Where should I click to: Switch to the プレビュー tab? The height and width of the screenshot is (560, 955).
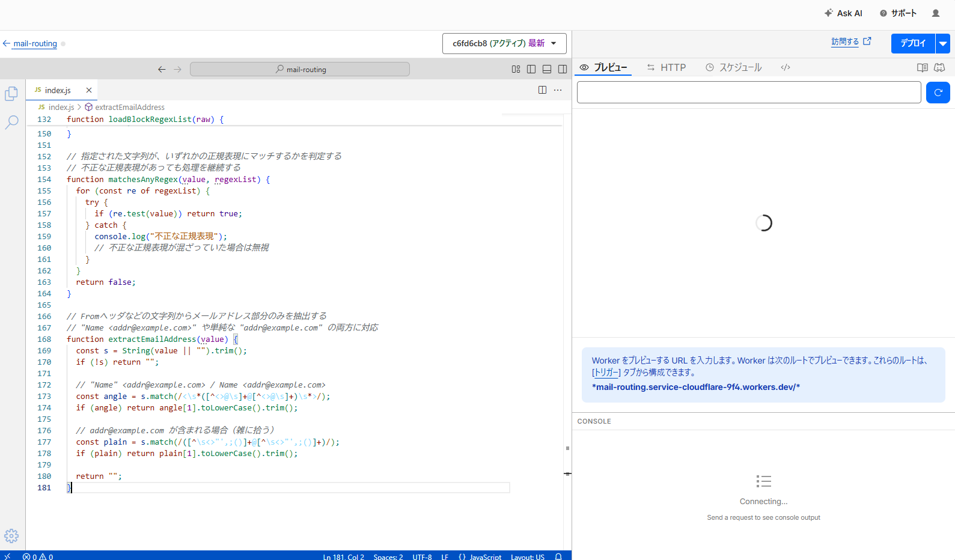click(x=603, y=67)
